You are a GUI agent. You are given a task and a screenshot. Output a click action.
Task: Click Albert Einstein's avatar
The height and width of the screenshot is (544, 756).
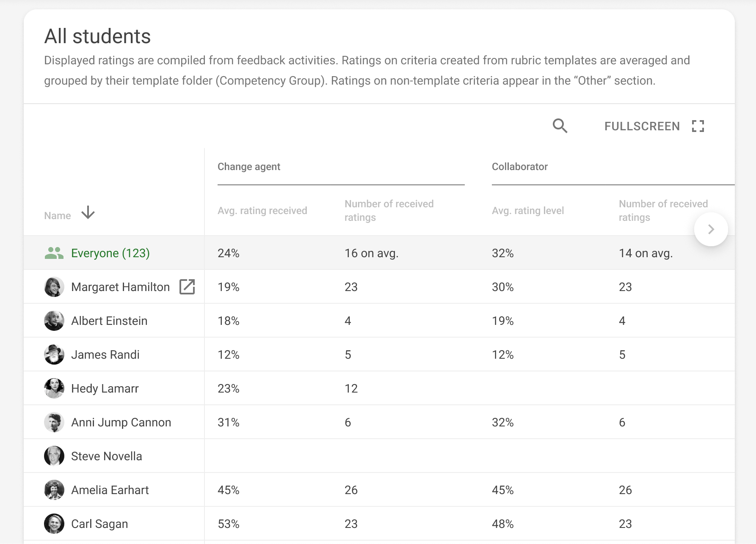point(54,321)
